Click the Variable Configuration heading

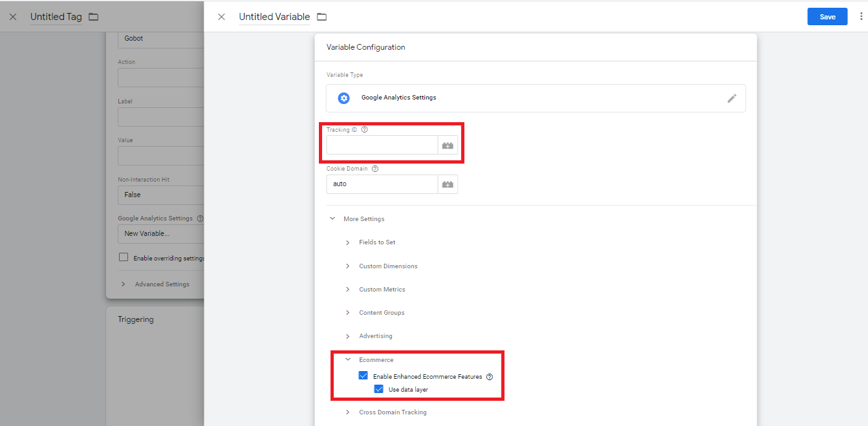click(x=366, y=47)
